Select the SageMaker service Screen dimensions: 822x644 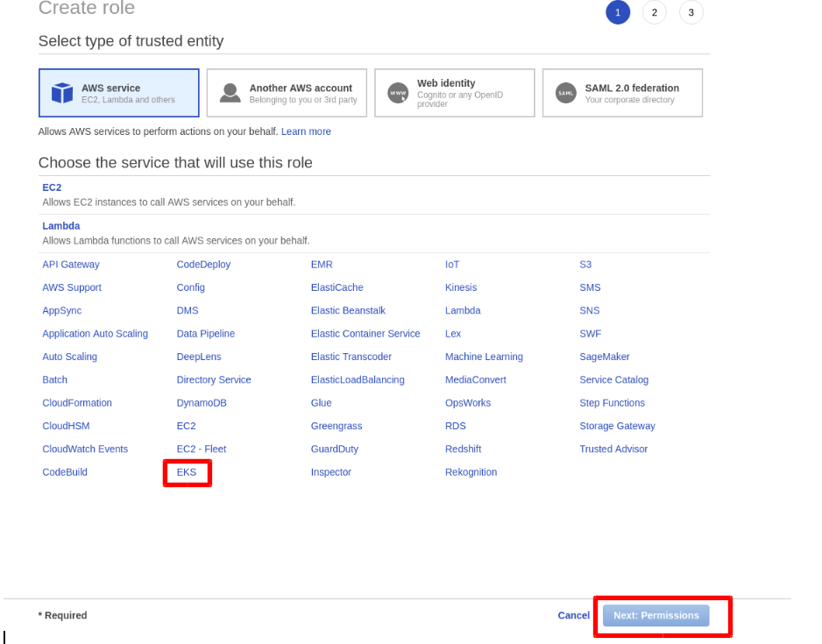[605, 357]
